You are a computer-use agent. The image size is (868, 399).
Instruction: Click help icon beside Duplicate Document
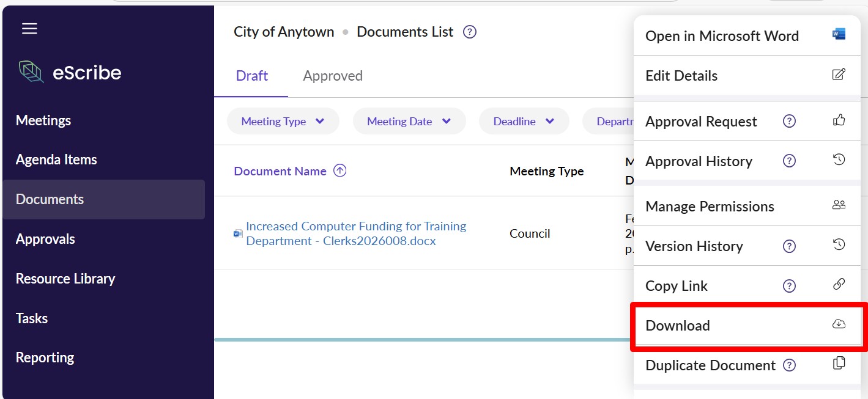(x=790, y=365)
